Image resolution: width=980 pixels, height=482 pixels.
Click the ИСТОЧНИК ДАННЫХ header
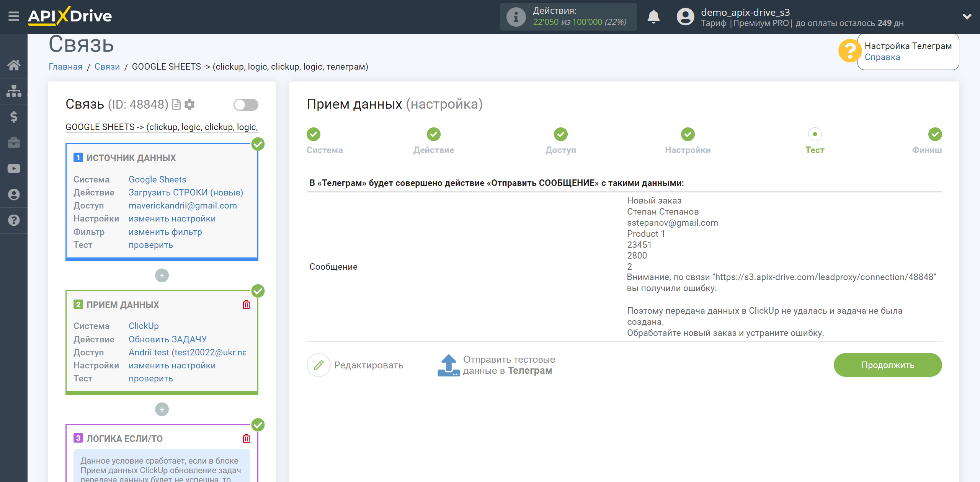131,158
